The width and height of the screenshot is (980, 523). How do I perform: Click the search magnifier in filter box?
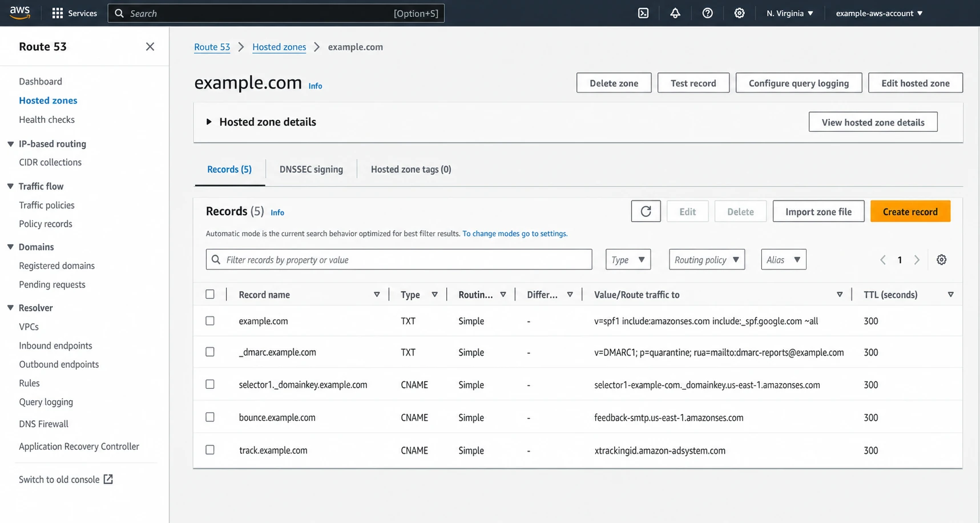point(216,260)
